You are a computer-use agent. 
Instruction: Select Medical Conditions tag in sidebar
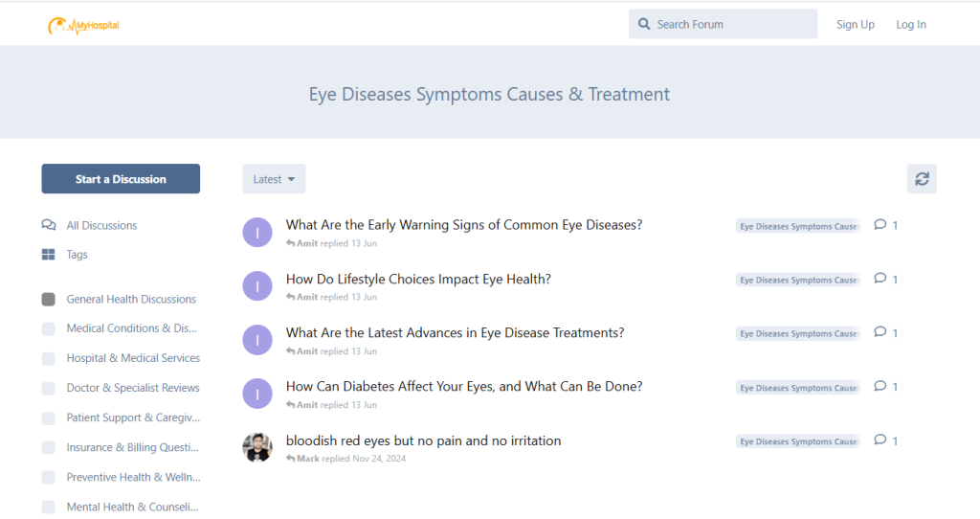pyautogui.click(x=131, y=328)
